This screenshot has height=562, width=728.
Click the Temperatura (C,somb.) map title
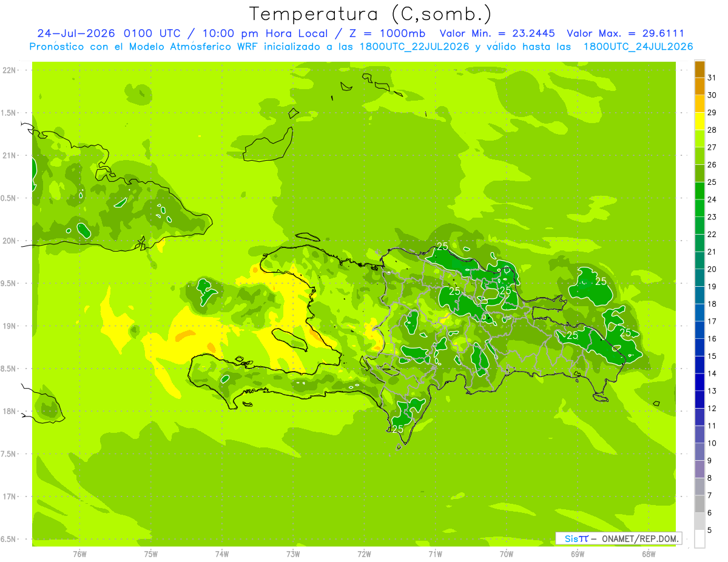point(371,14)
